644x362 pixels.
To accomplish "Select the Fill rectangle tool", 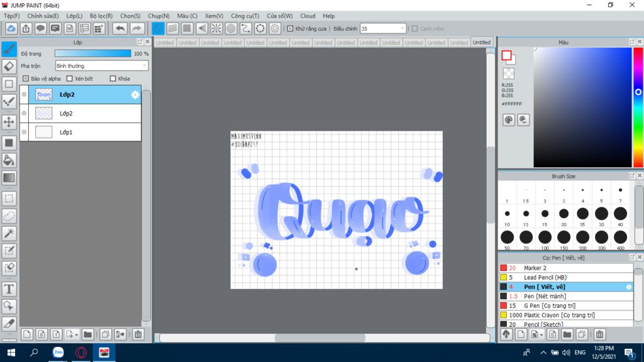I will point(9,143).
